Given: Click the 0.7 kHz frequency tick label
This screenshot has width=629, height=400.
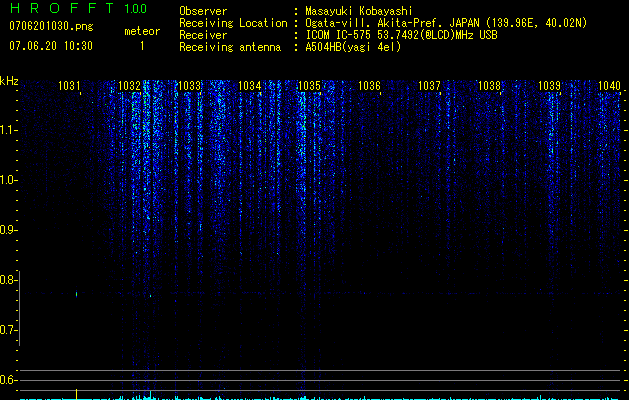Looking at the screenshot, I should pos(8,330).
